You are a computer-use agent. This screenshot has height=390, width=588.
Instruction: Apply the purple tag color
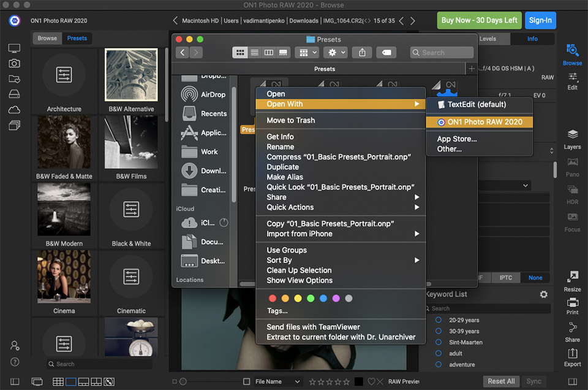coord(336,299)
